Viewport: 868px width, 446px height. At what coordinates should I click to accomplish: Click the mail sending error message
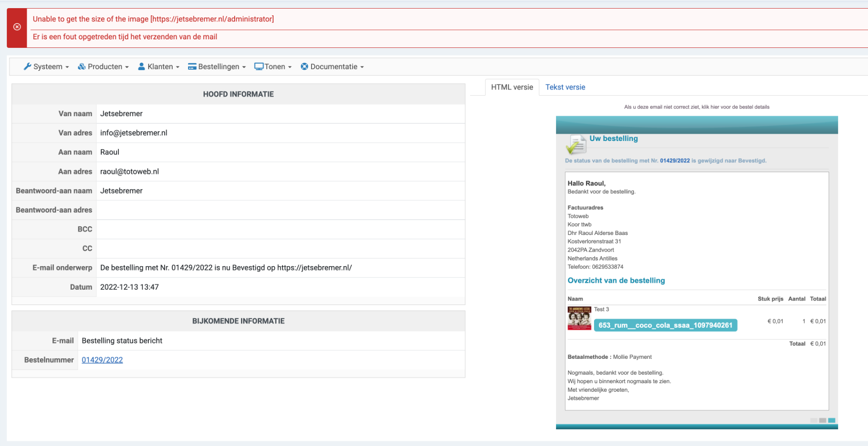(125, 37)
